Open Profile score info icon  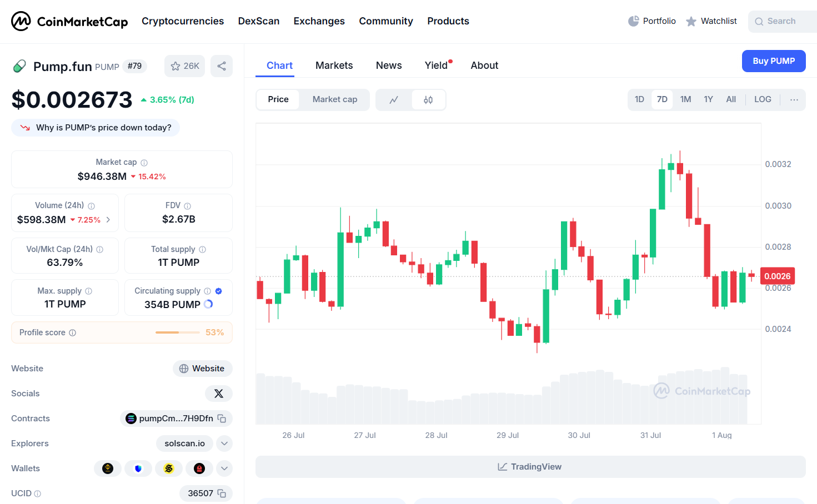click(73, 333)
